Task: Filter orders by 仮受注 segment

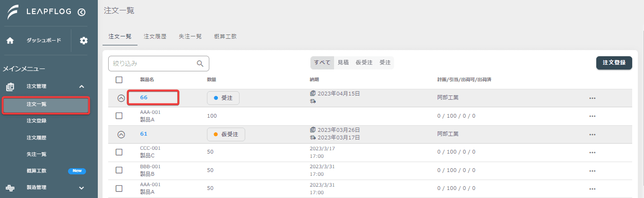Action: pos(364,62)
